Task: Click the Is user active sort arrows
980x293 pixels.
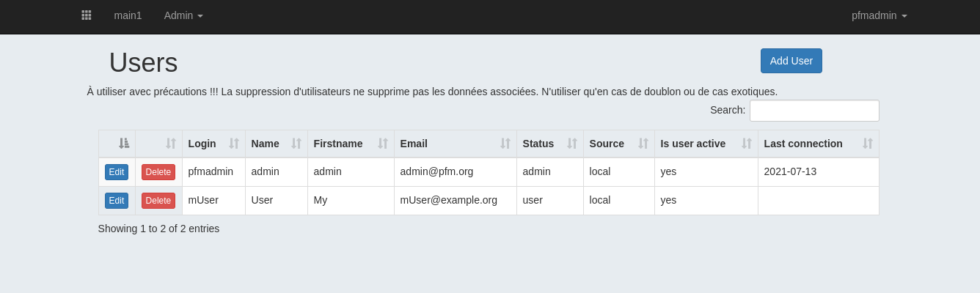Action: click(747, 144)
